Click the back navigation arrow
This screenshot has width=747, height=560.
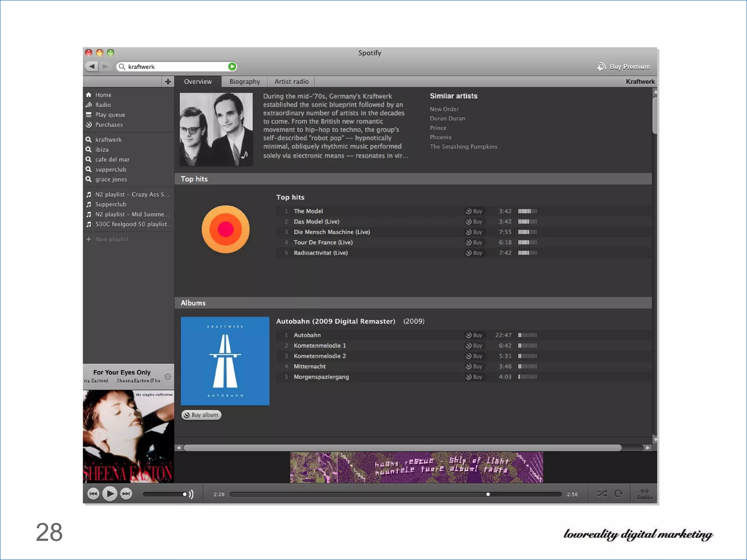pyautogui.click(x=92, y=66)
